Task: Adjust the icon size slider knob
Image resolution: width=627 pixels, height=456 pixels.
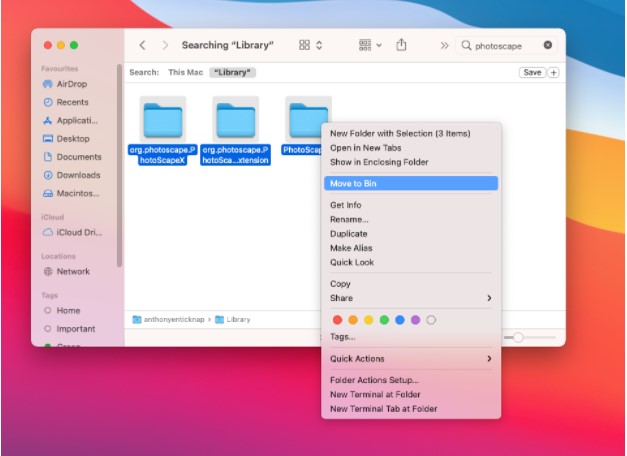Action: point(518,338)
